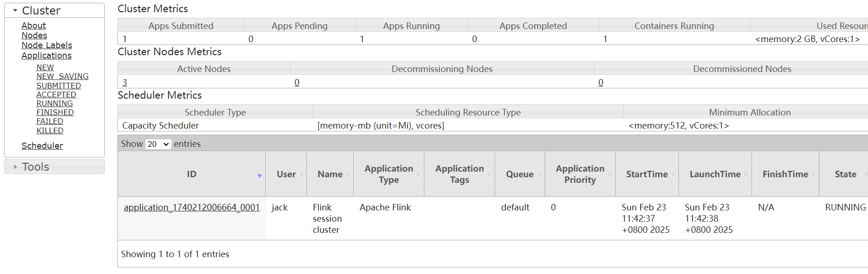Filter applications by FAILED state
868x274 pixels.
coord(50,121)
